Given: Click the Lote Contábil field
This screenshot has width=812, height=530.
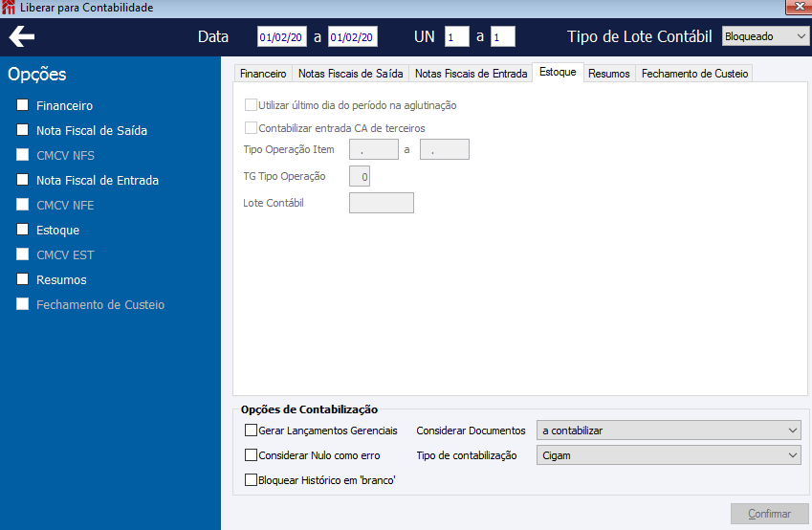Looking at the screenshot, I should (382, 203).
